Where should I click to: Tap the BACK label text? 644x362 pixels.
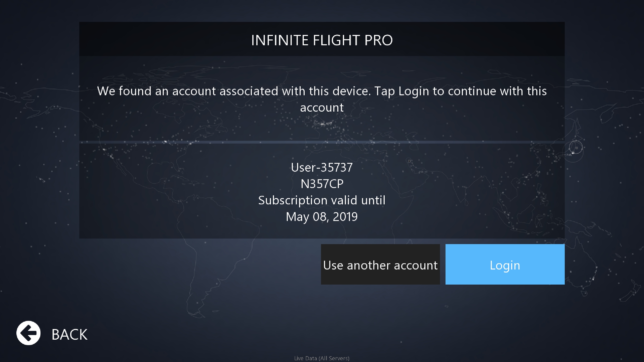(69, 335)
